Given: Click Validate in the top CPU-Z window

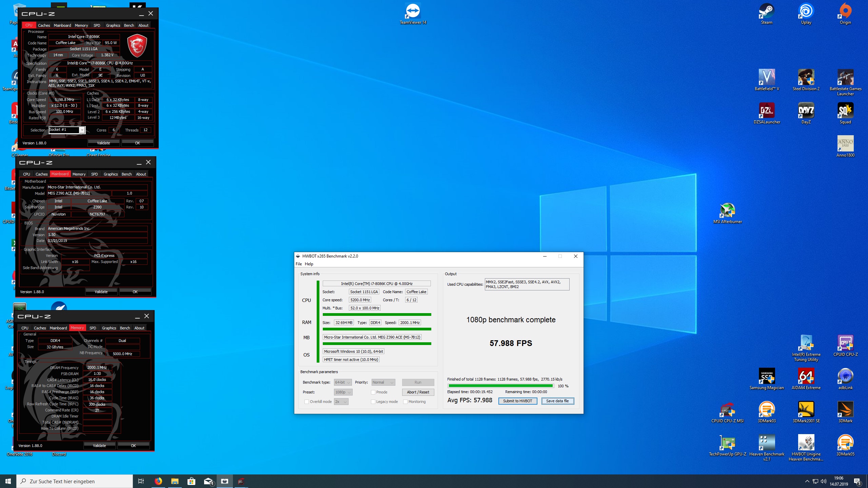Looking at the screenshot, I should (x=103, y=143).
